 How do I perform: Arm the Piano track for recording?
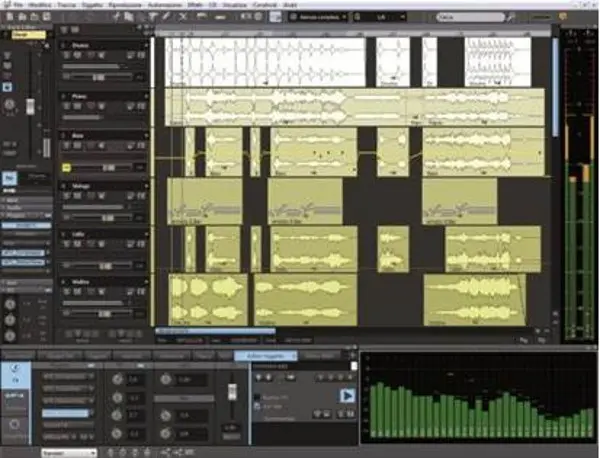point(90,106)
